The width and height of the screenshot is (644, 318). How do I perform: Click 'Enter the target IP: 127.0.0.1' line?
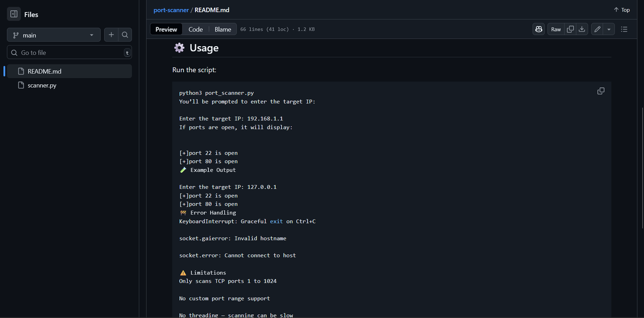coord(228,187)
